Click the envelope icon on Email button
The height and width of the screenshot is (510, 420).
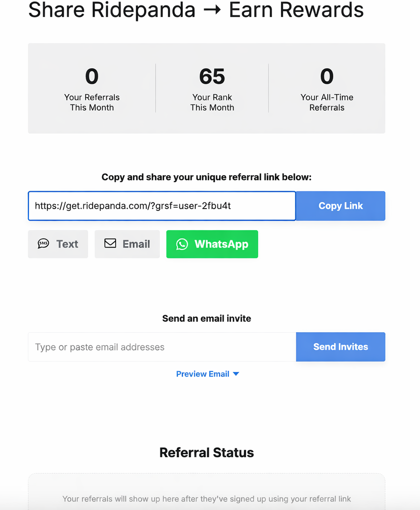[110, 244]
